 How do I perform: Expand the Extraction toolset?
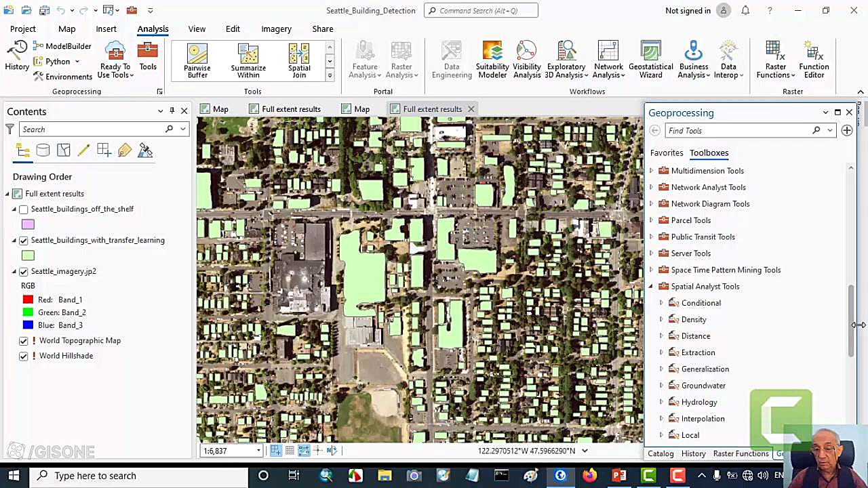tap(662, 353)
